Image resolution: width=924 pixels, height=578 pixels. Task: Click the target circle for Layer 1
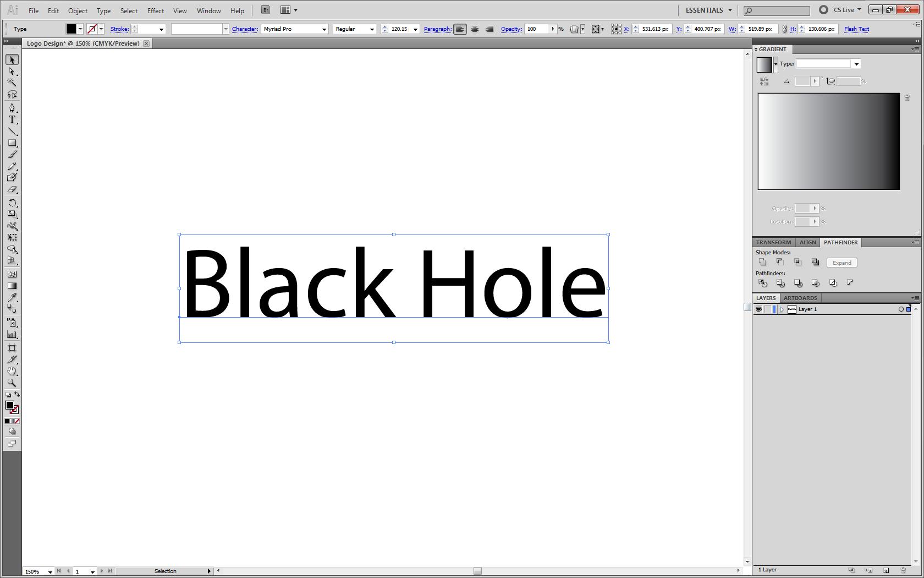coord(901,309)
